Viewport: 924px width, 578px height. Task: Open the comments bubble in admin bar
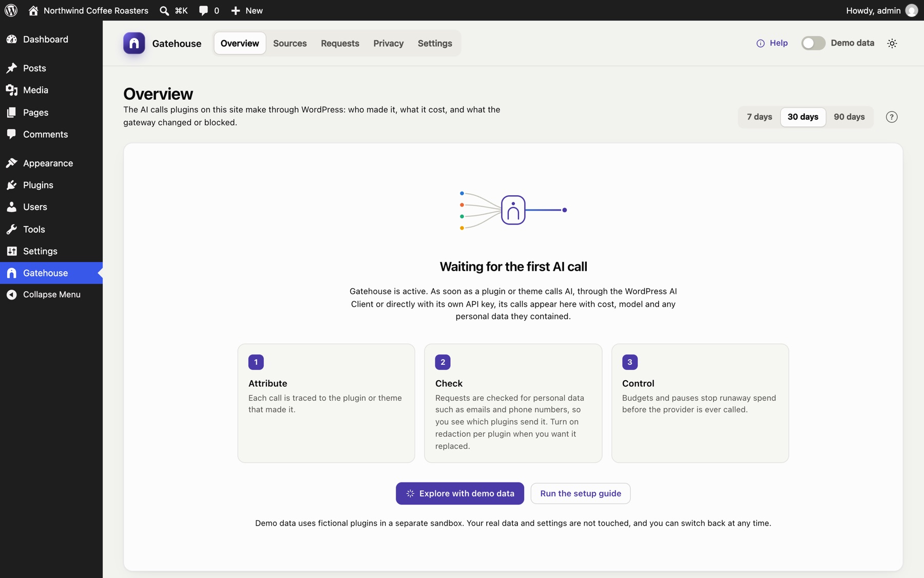[x=209, y=10]
